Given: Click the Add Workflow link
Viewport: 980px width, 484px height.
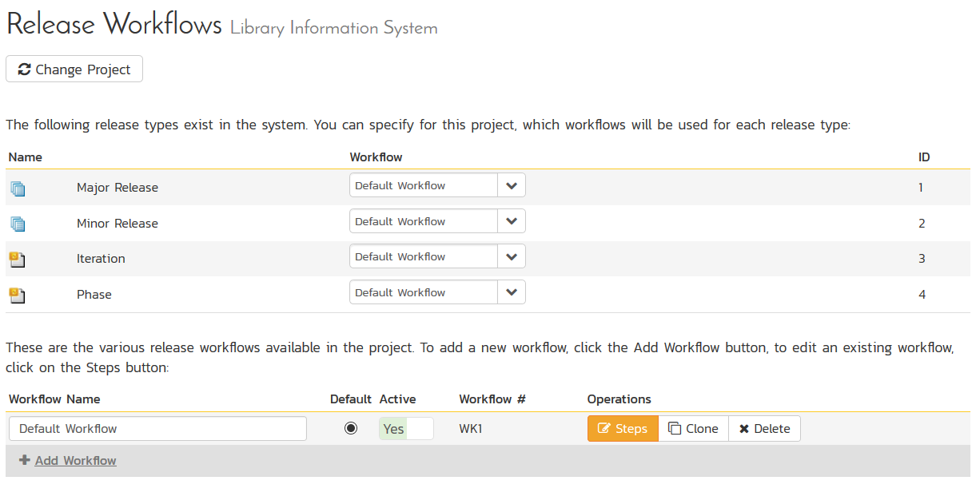Looking at the screenshot, I should tap(75, 461).
